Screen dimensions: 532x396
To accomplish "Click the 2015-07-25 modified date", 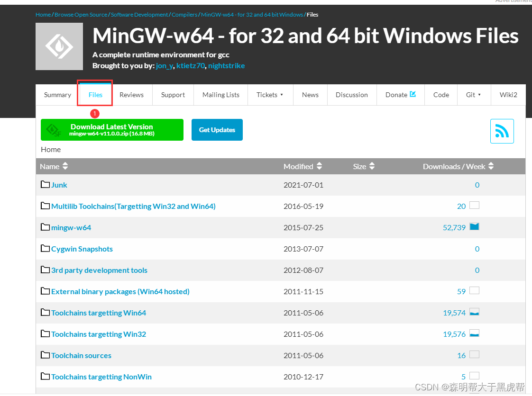I will tap(303, 228).
